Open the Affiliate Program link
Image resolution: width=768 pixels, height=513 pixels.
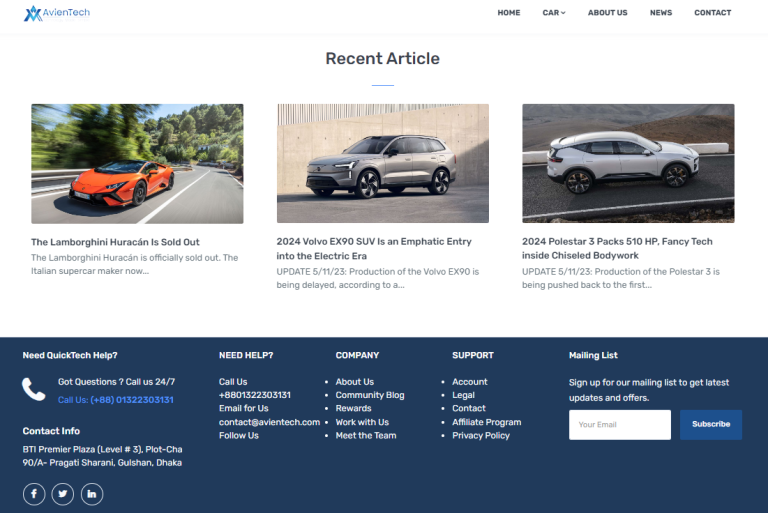tap(486, 422)
